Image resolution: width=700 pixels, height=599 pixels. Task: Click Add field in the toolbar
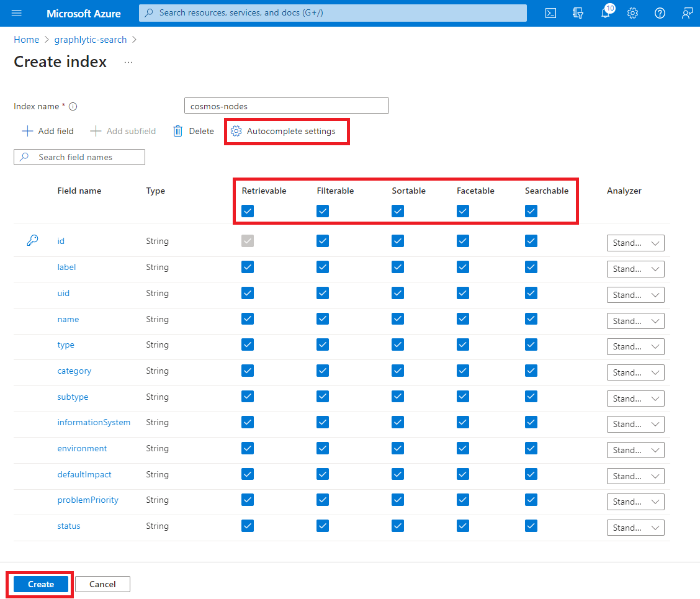click(x=48, y=131)
